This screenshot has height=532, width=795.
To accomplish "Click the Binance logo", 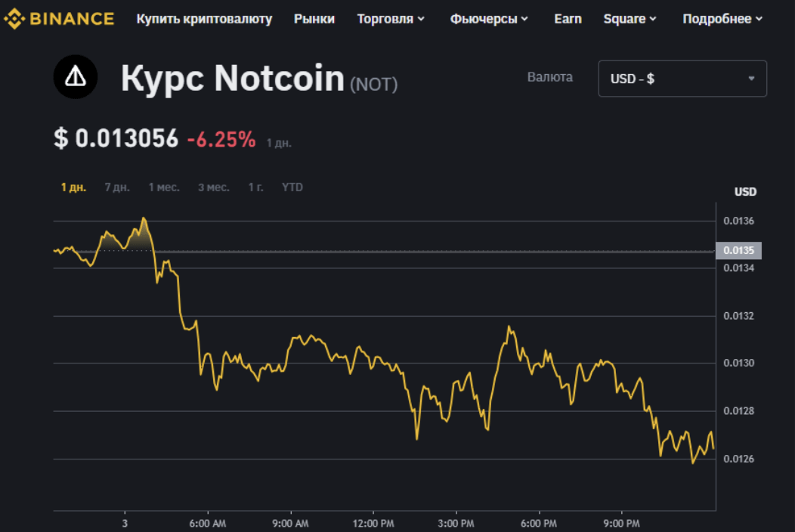I will tap(59, 19).
